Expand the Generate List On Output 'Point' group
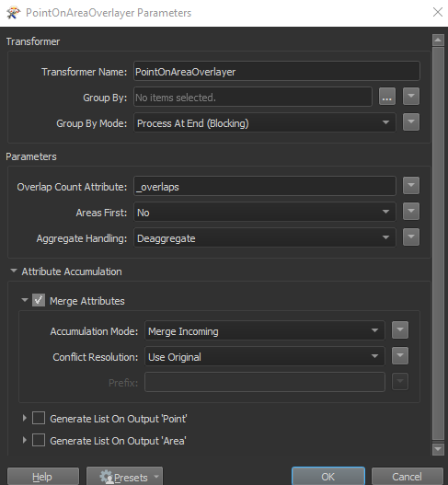The height and width of the screenshot is (485, 448). pos(25,418)
